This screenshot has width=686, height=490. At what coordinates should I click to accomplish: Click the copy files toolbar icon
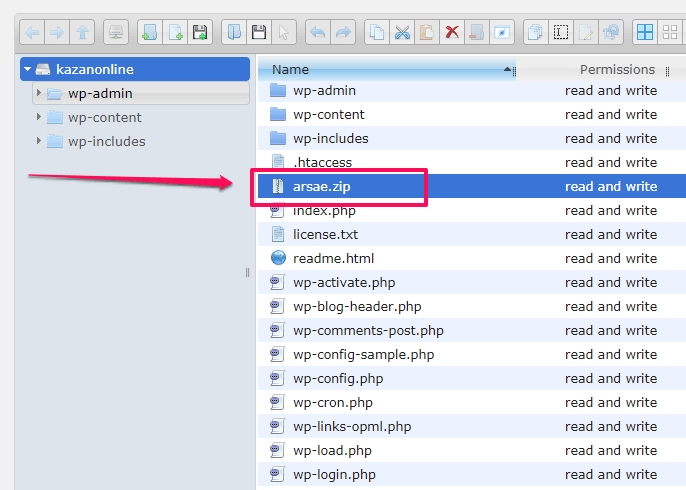pyautogui.click(x=377, y=32)
